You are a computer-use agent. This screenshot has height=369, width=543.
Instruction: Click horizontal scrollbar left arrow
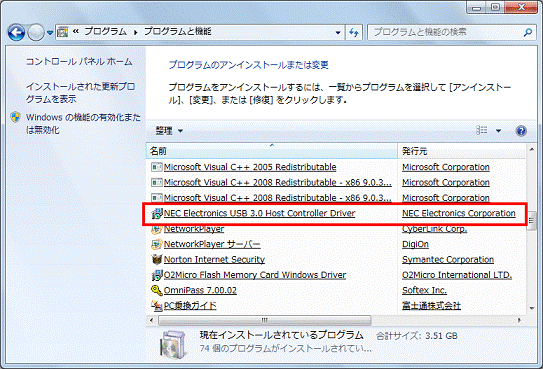[x=152, y=320]
